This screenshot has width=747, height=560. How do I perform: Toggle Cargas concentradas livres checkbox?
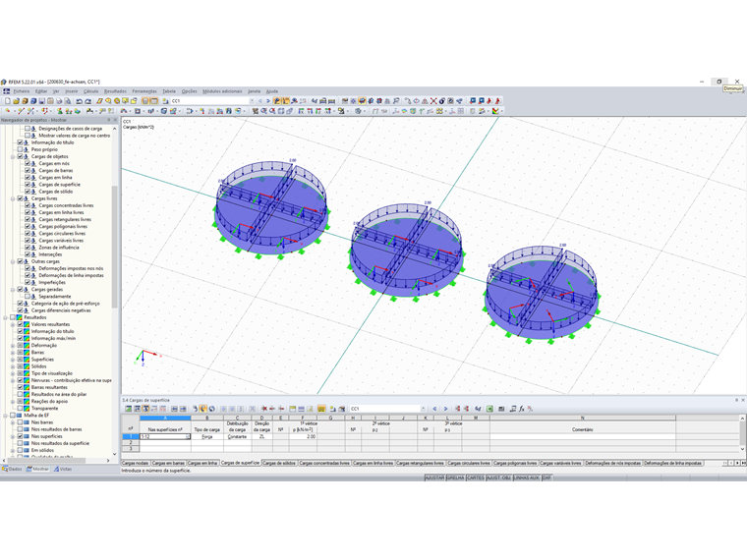pyautogui.click(x=28, y=205)
